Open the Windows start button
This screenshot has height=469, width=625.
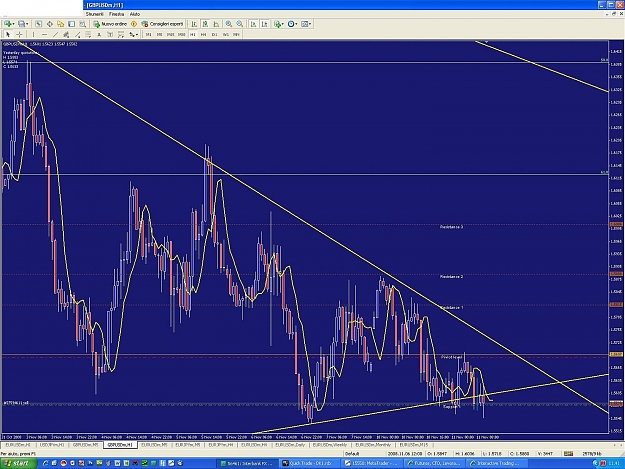click(19, 463)
